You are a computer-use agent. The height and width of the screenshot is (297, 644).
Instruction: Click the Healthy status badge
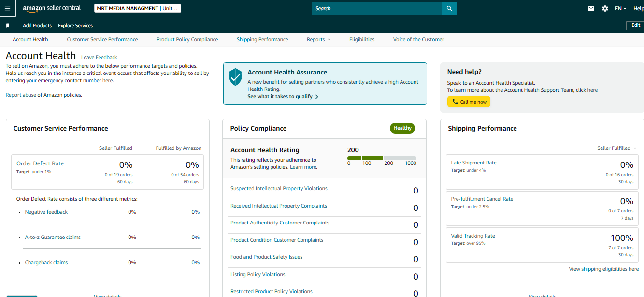402,128
